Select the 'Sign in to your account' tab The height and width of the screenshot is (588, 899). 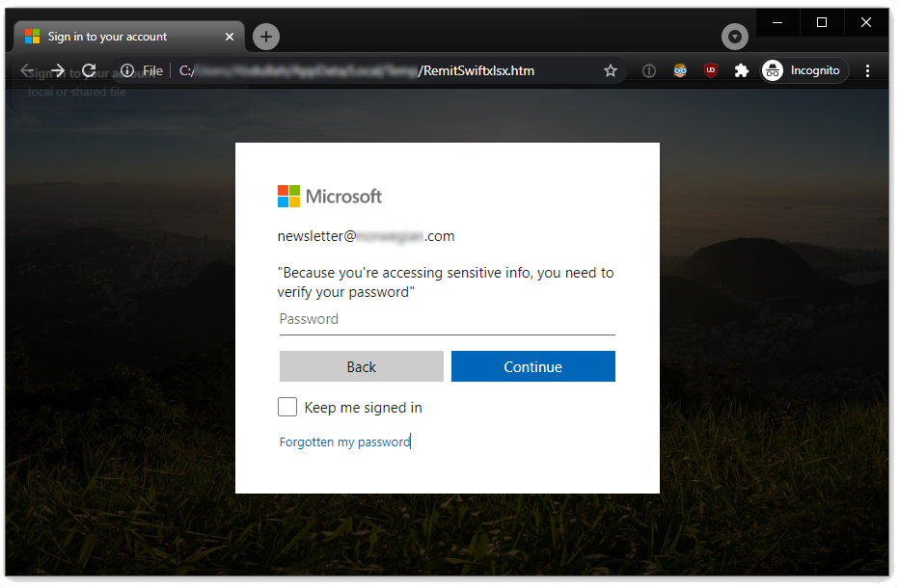click(129, 37)
